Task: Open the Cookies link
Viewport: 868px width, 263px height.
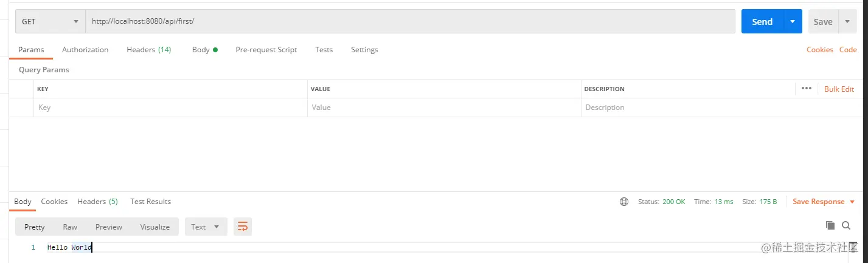Action: 819,50
